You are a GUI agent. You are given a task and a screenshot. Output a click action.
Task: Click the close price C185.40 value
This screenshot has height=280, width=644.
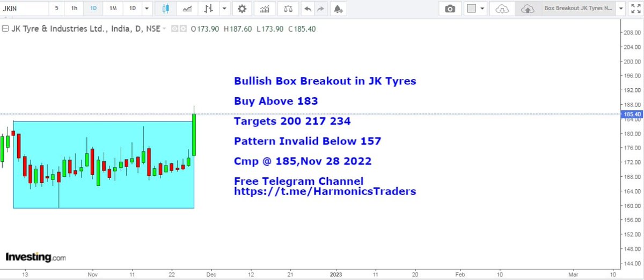302,29
